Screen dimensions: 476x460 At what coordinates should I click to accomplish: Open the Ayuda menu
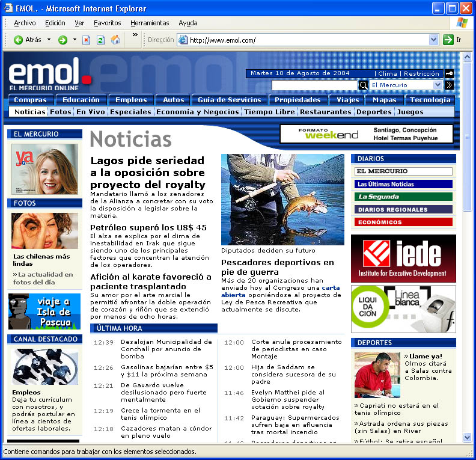(188, 23)
